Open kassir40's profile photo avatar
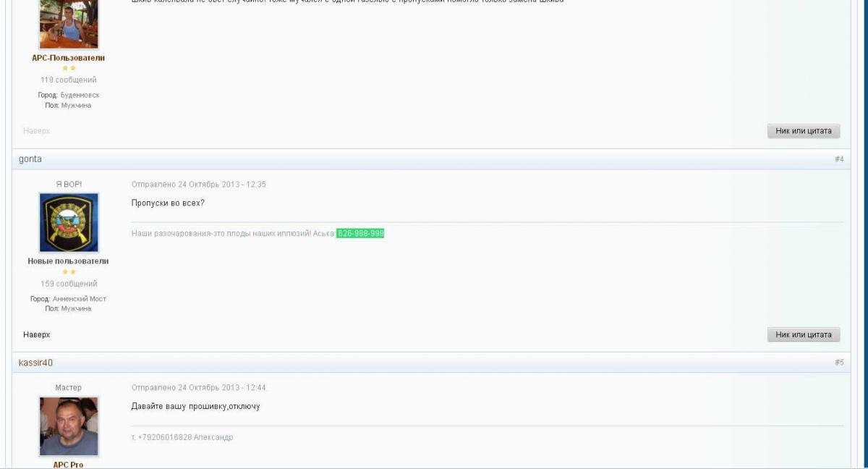868x469 pixels. point(69,426)
